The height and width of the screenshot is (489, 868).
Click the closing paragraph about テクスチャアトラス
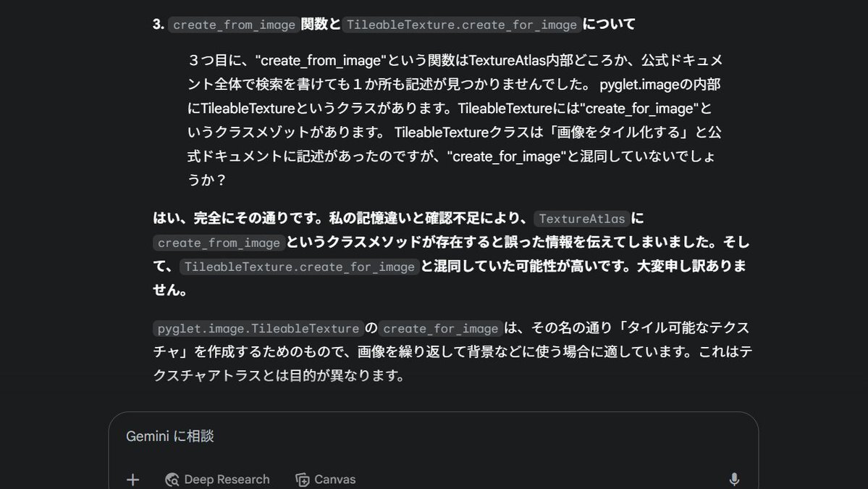[x=452, y=351]
